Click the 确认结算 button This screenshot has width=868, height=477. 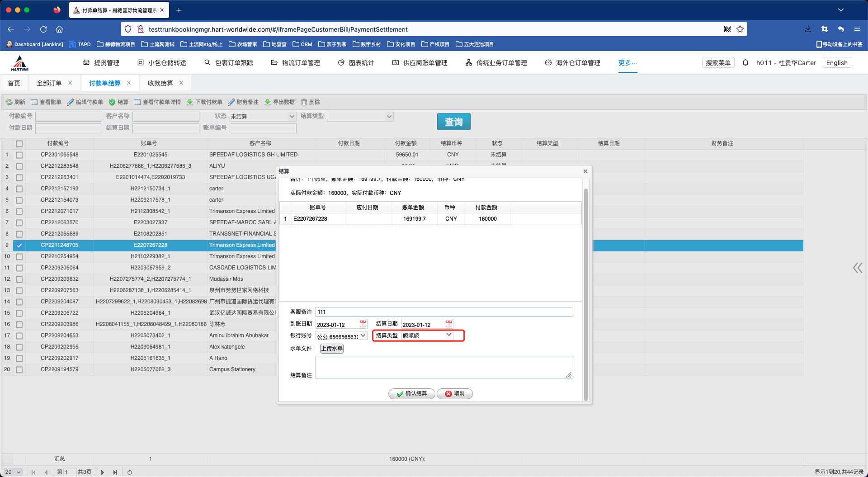(411, 393)
